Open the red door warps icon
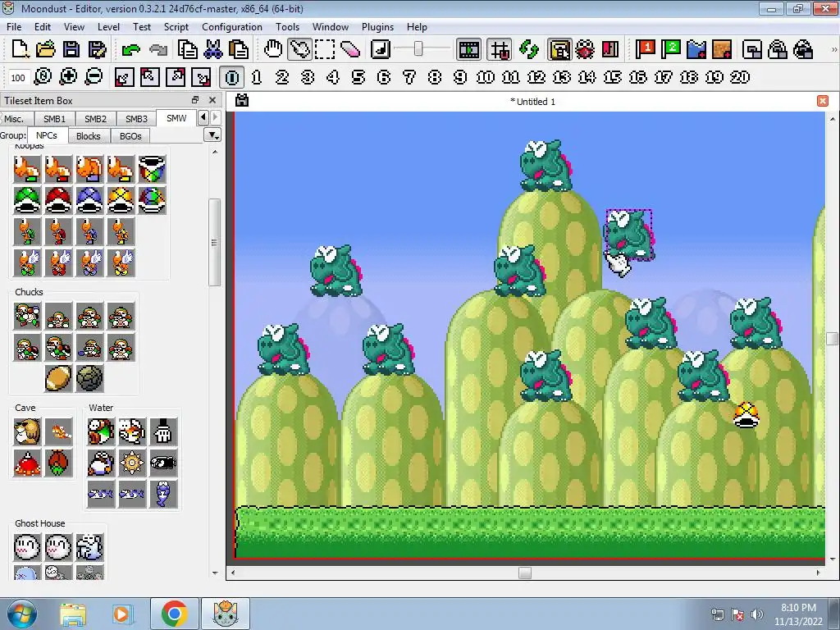This screenshot has height=630, width=840. [610, 50]
